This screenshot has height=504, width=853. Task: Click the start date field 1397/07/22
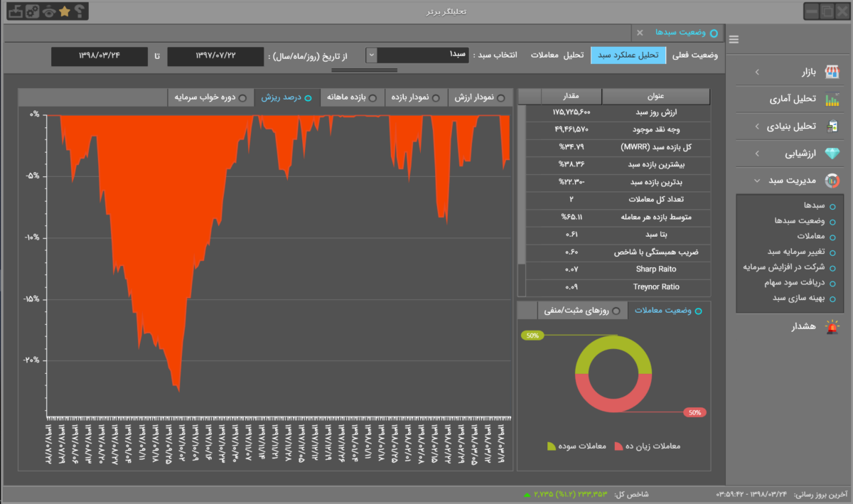click(214, 55)
